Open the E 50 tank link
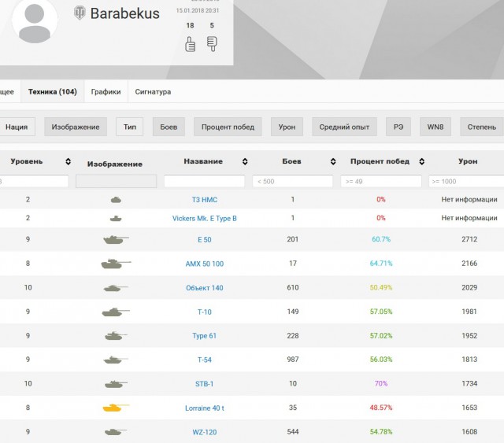 point(205,240)
